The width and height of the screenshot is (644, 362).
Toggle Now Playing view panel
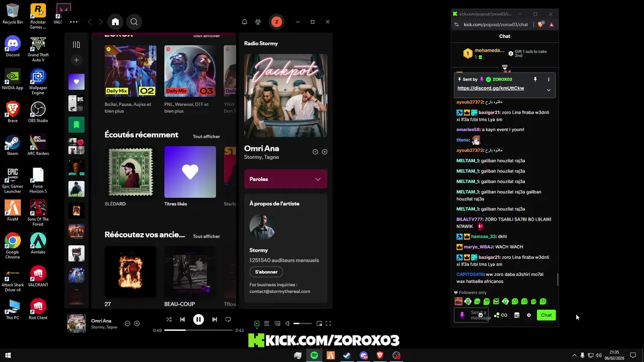coord(257,323)
